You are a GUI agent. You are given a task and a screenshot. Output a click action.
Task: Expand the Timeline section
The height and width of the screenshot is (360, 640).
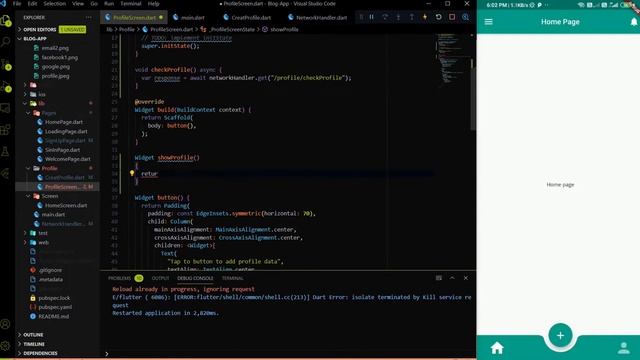(57, 344)
